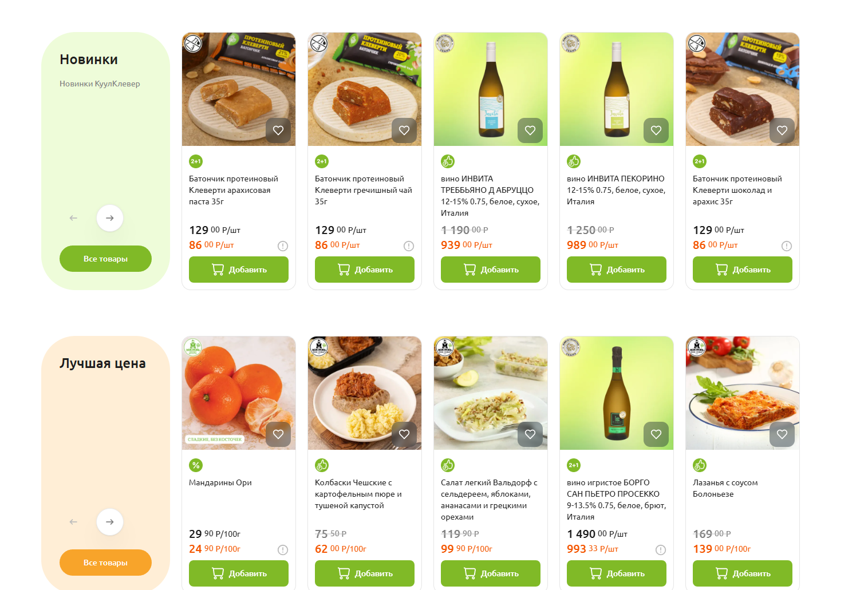Add the Czech sausages with mashed potatoes to cart

point(365,573)
